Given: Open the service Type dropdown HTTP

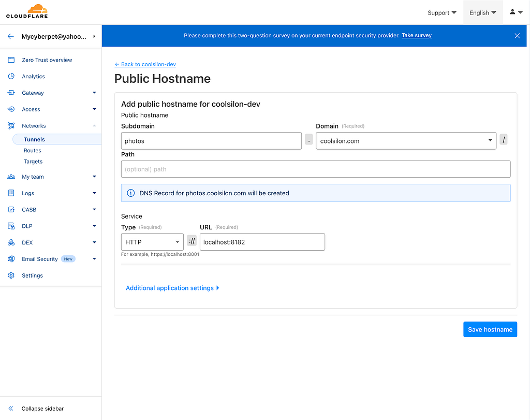Looking at the screenshot, I should click(152, 242).
